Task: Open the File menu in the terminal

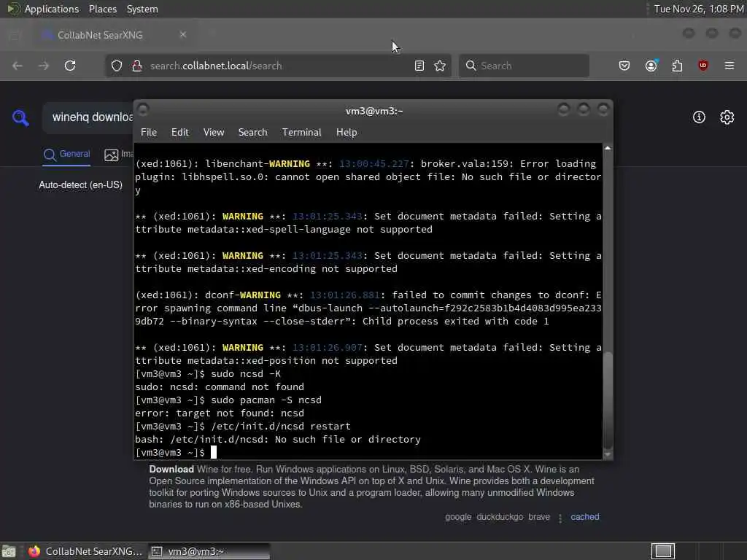Action: 149,133
